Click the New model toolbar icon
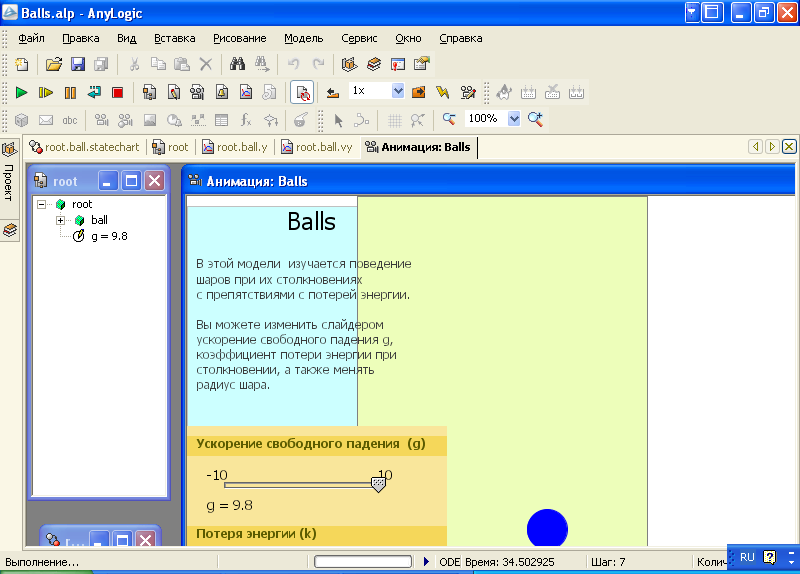Screen dimensions: 800x574 [x=21, y=64]
